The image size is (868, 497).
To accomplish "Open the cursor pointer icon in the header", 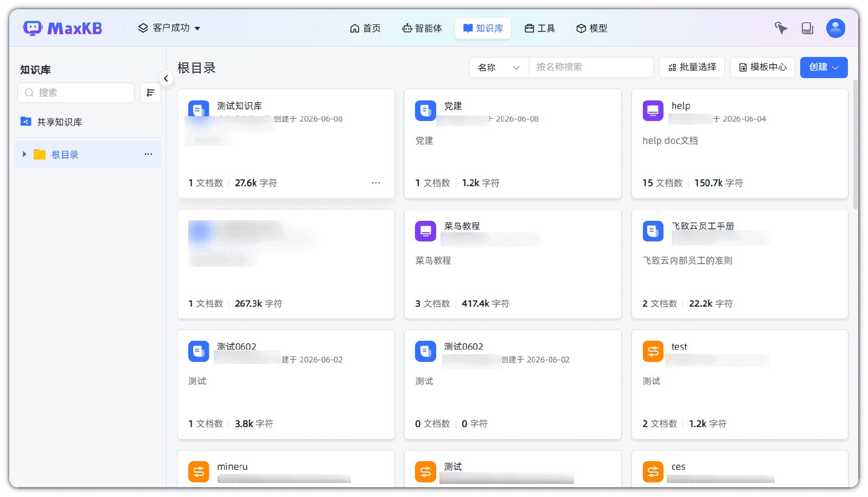I will click(x=781, y=28).
